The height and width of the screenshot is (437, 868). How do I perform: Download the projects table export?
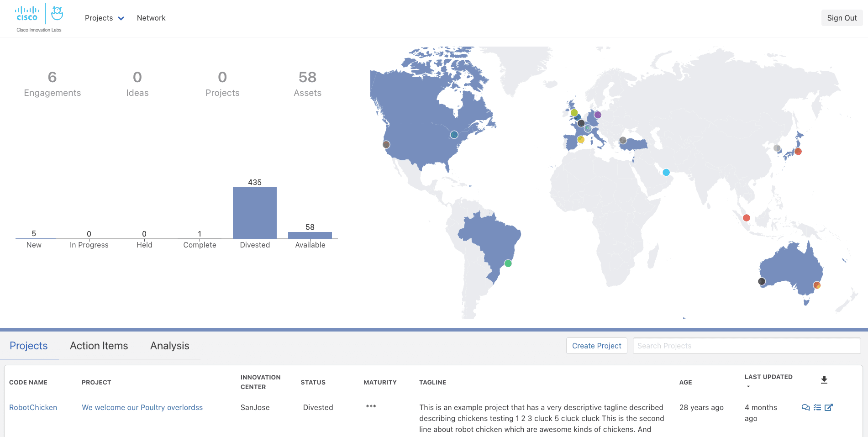tap(824, 379)
